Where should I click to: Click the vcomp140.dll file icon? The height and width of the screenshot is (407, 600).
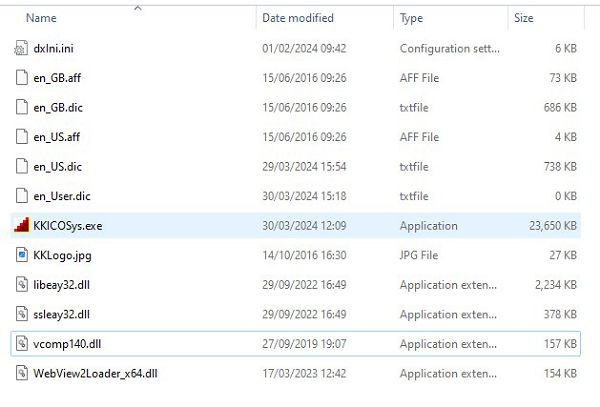click(22, 344)
